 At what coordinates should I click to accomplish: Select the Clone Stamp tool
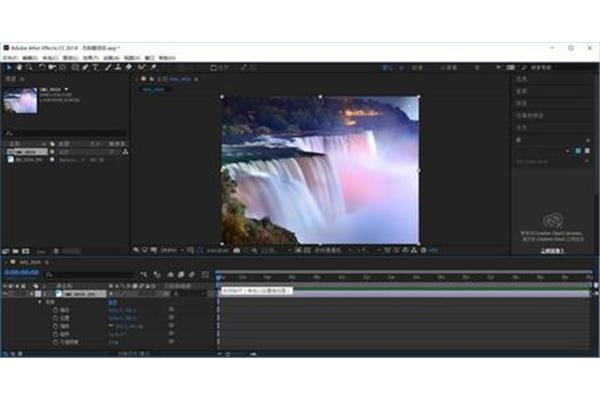(118, 67)
